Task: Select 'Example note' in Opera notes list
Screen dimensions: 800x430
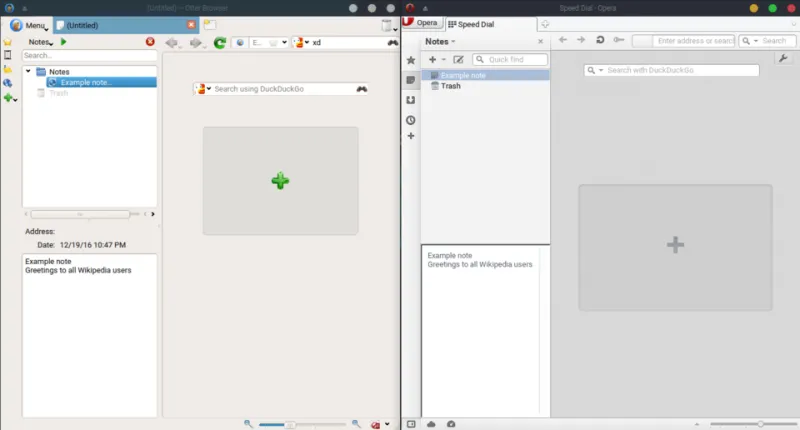Action: coord(486,75)
